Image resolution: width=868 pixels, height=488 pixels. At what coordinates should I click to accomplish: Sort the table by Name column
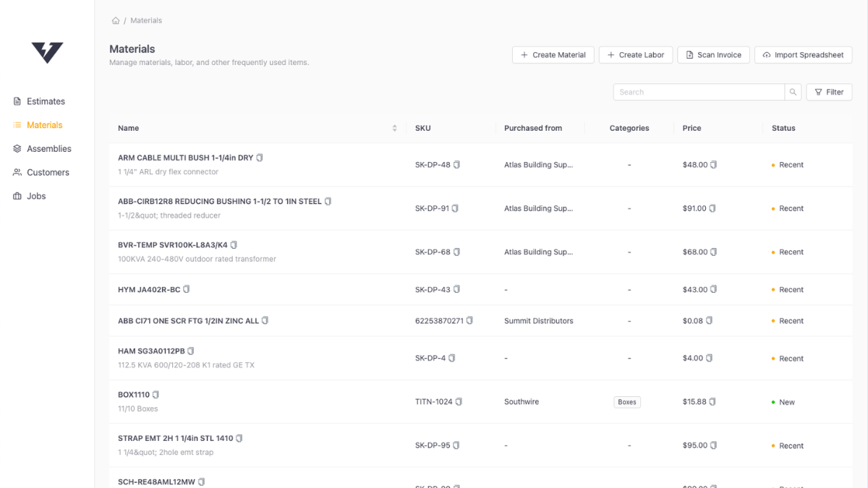[x=394, y=128]
